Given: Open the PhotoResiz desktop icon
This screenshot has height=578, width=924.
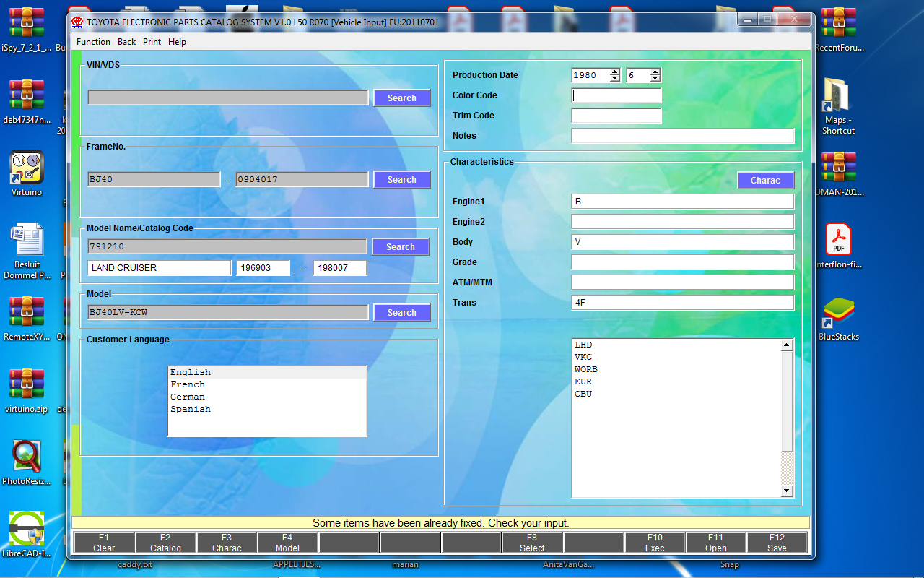Looking at the screenshot, I should point(27,462).
